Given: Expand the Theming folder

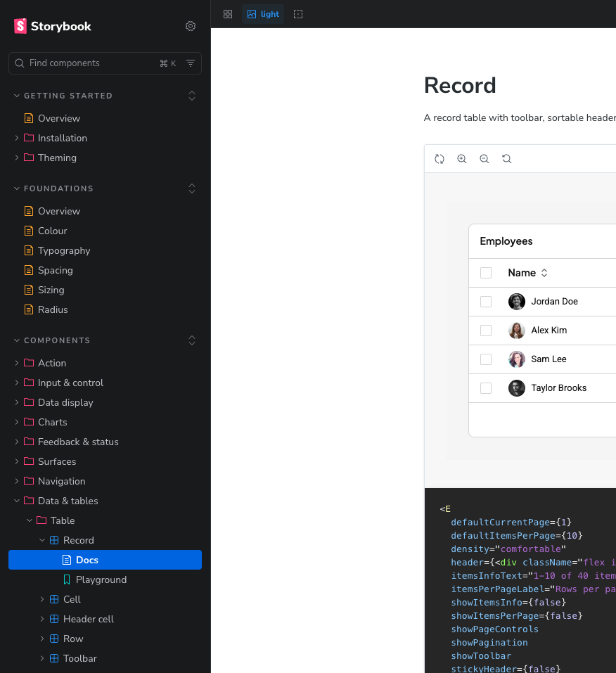Looking at the screenshot, I should 17,158.
